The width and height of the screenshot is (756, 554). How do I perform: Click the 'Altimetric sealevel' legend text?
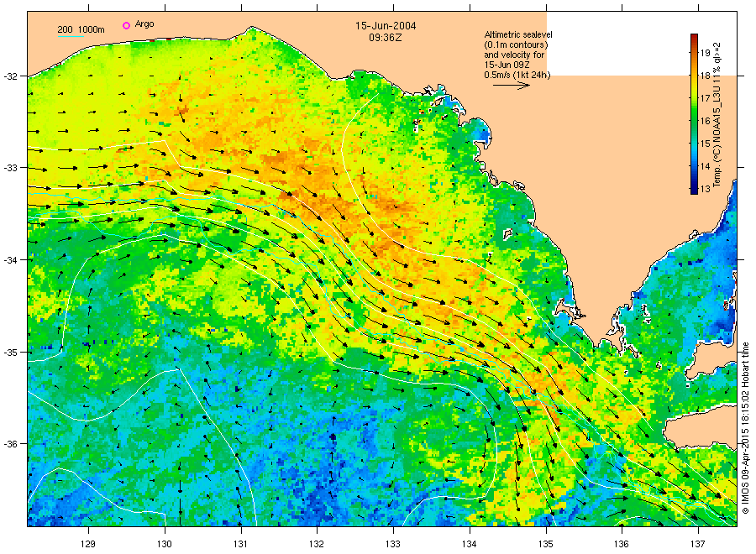tap(518, 34)
